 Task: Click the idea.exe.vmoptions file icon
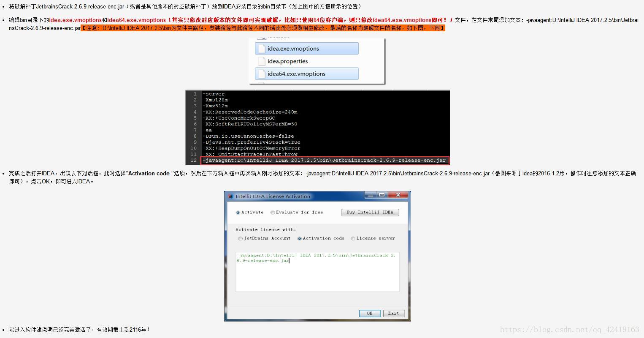click(x=262, y=49)
